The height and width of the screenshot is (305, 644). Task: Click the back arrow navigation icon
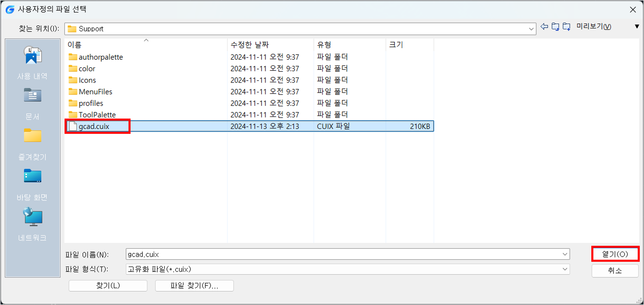point(544,27)
